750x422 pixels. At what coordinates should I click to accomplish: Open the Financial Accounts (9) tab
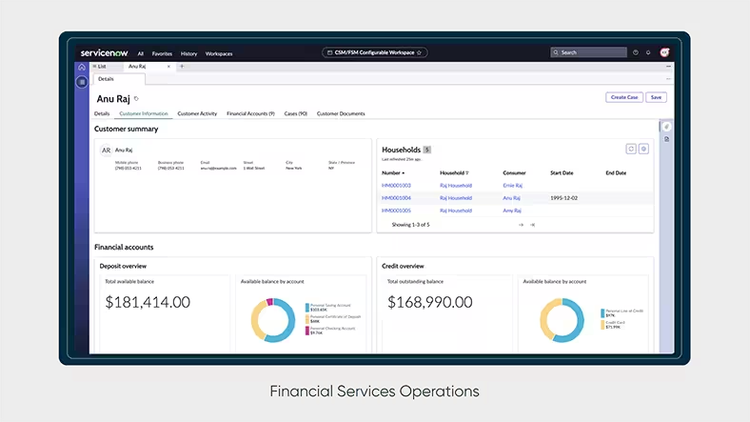point(251,114)
